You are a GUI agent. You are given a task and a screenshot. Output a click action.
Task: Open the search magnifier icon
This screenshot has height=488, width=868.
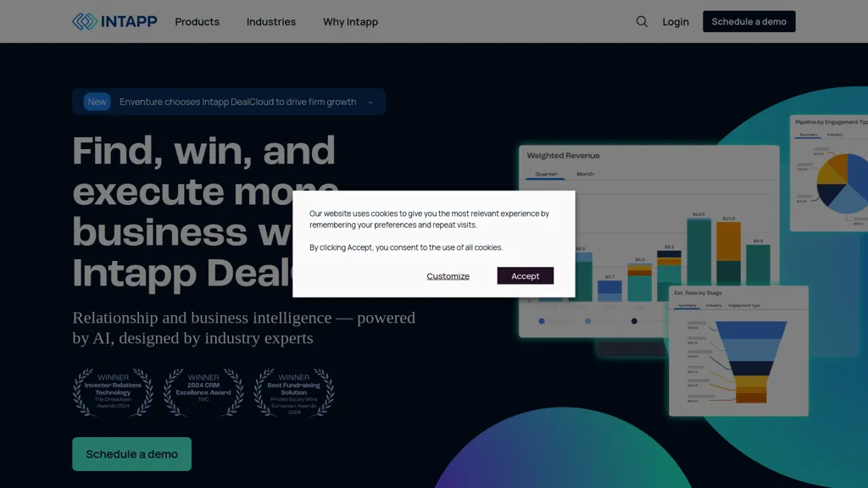(x=642, y=21)
